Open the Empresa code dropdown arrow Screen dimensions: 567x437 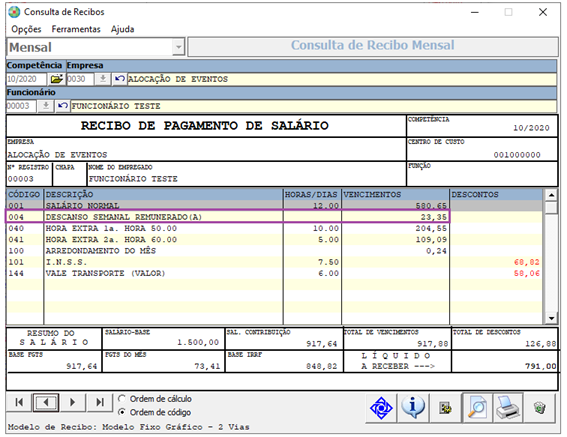click(103, 79)
